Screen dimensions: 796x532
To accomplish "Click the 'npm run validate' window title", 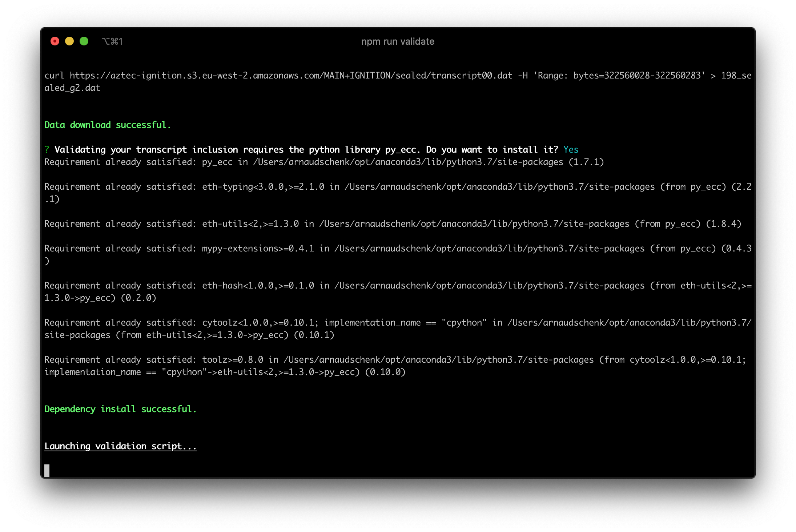I will click(x=398, y=41).
